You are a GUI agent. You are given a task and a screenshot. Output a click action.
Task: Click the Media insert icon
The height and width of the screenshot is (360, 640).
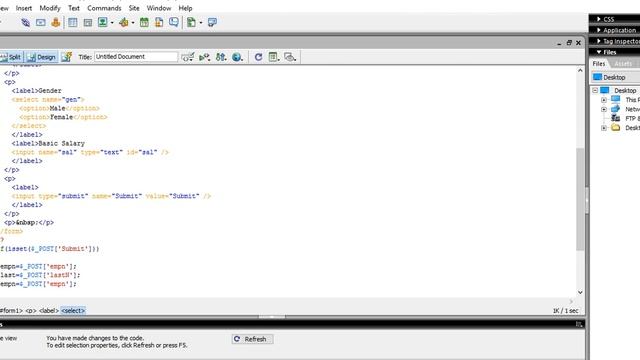(x=124, y=22)
